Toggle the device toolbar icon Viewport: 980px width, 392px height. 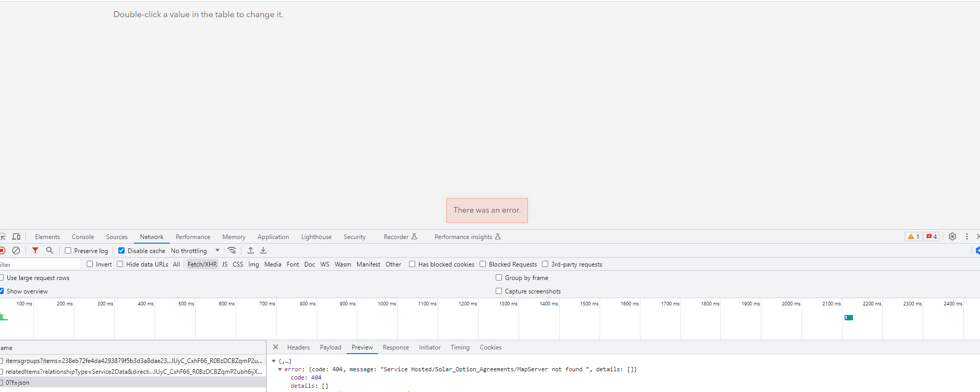pyautogui.click(x=16, y=236)
